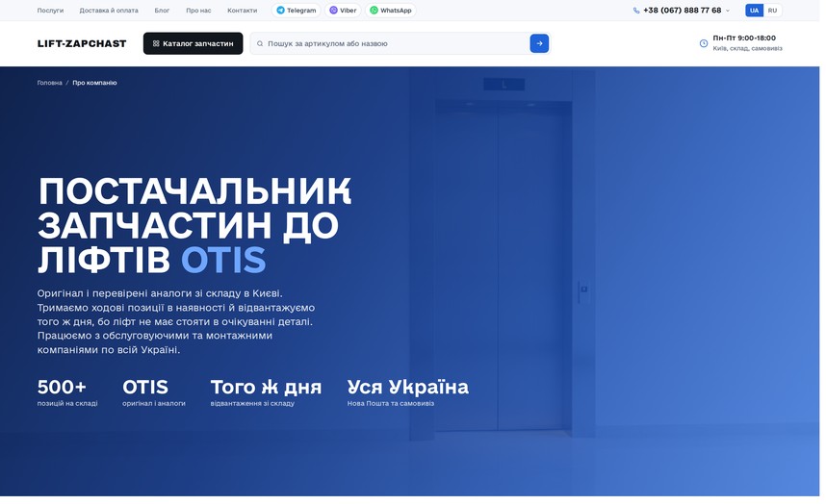
Task: Open the Про нас page
Action: 198,11
